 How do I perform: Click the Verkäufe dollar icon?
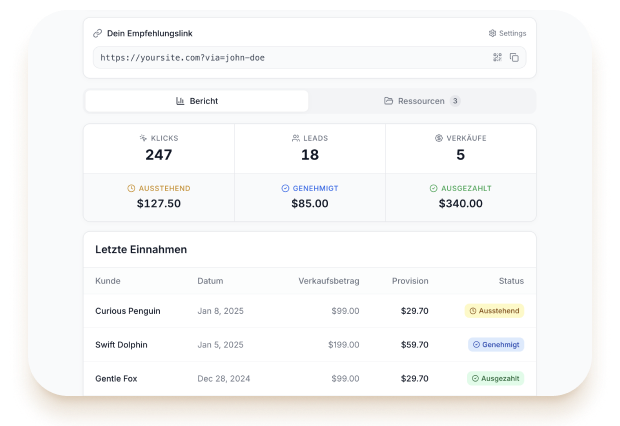click(439, 138)
